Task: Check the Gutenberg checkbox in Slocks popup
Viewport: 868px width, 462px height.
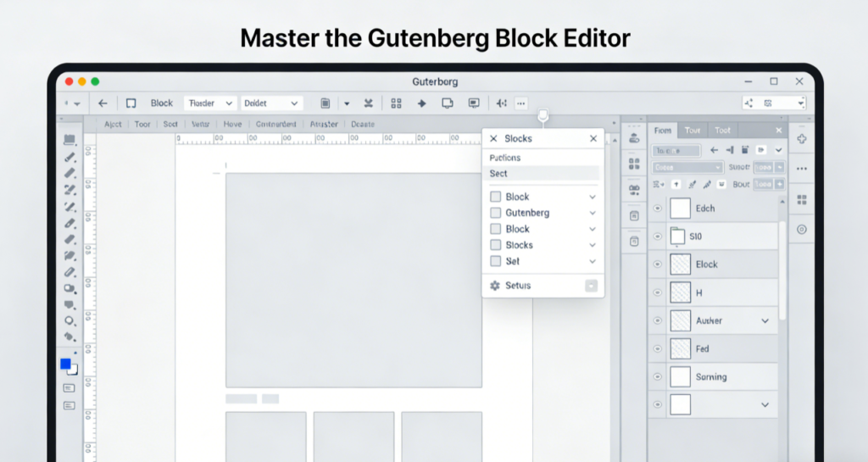Action: pyautogui.click(x=496, y=213)
